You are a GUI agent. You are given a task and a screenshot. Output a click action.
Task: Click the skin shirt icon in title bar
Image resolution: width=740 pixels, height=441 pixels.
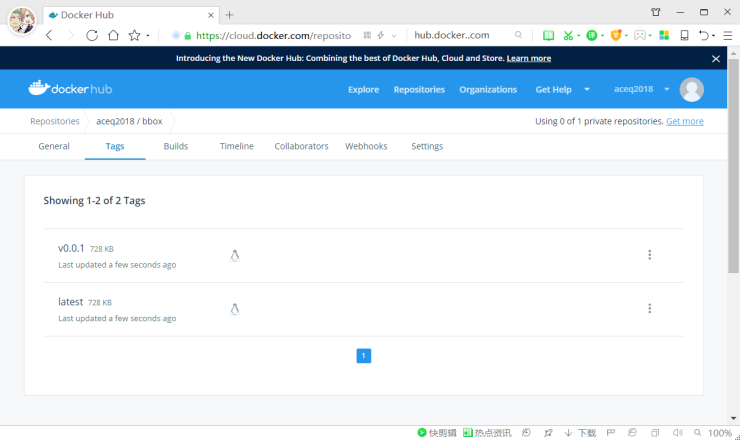point(656,12)
